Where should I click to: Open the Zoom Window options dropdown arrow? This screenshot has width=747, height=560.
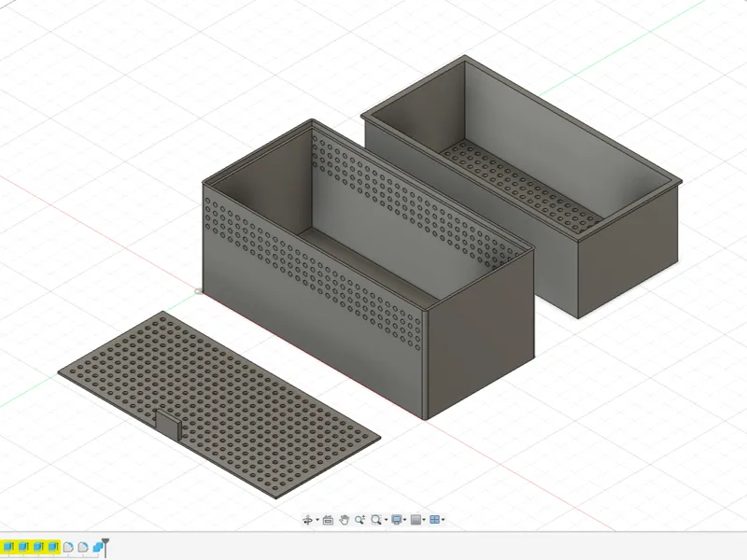pyautogui.click(x=386, y=520)
